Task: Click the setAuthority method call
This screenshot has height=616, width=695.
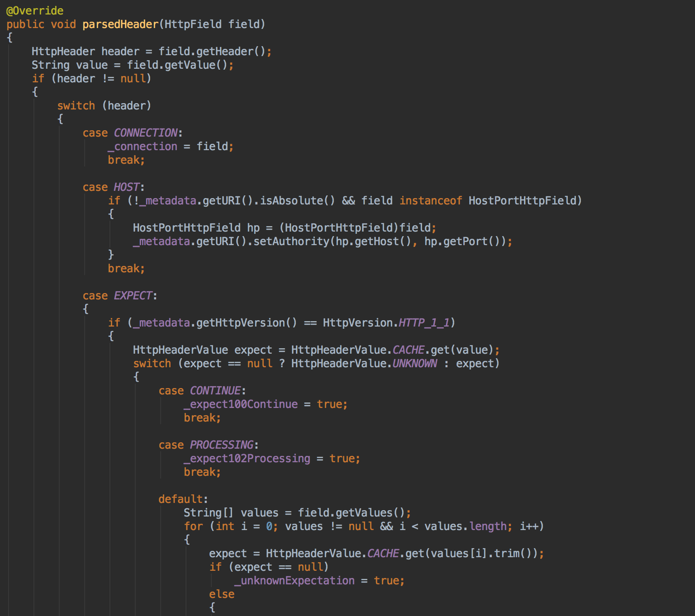Action: pos(291,241)
